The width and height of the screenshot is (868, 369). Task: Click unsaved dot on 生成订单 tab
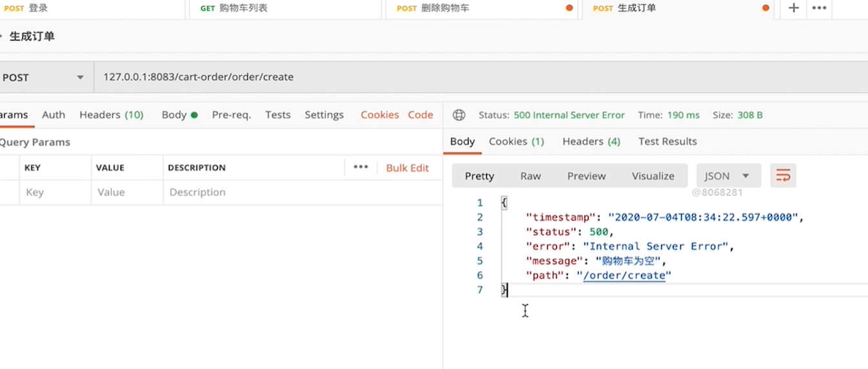pos(765,8)
